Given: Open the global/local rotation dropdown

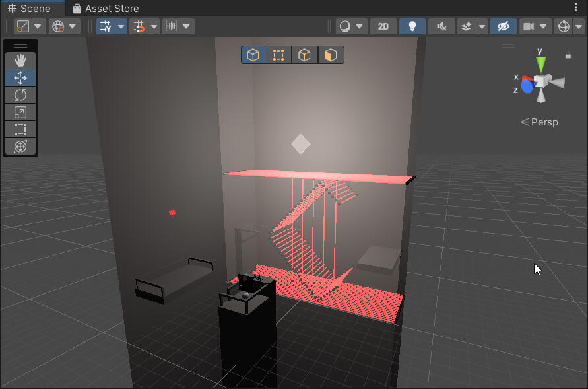Looking at the screenshot, I should (x=65, y=26).
